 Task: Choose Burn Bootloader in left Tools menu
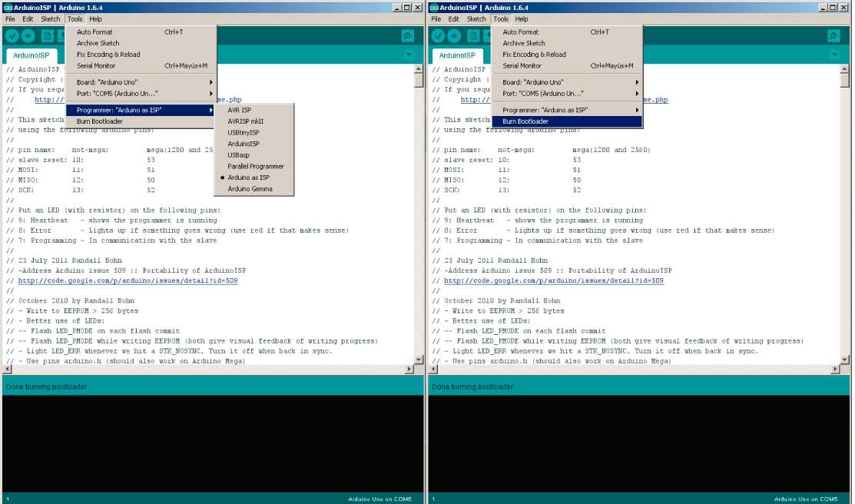pyautogui.click(x=140, y=121)
